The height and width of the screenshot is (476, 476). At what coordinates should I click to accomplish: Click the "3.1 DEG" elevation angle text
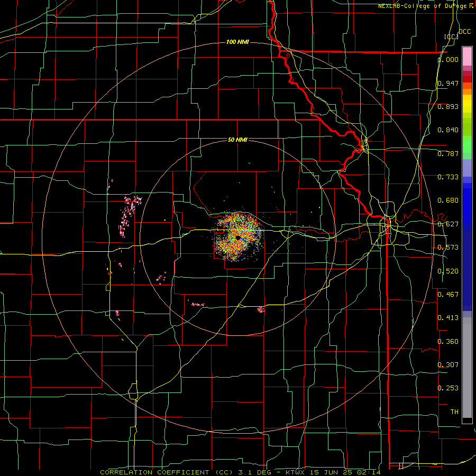tap(254, 472)
